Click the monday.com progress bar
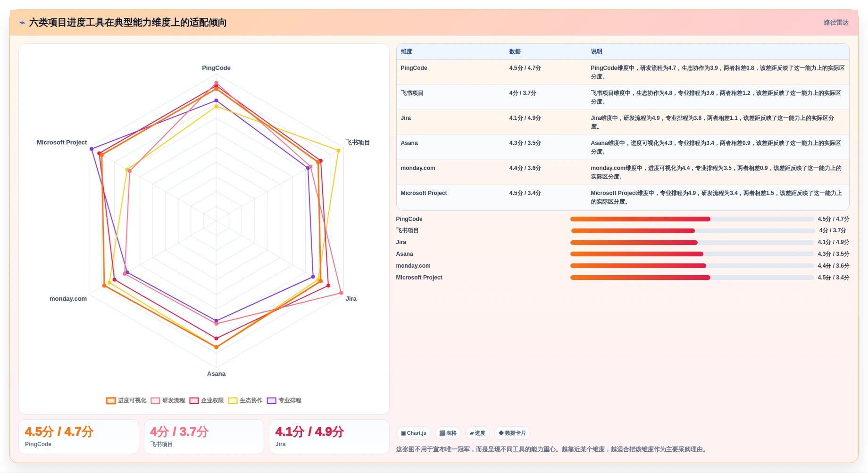 [x=692, y=266]
